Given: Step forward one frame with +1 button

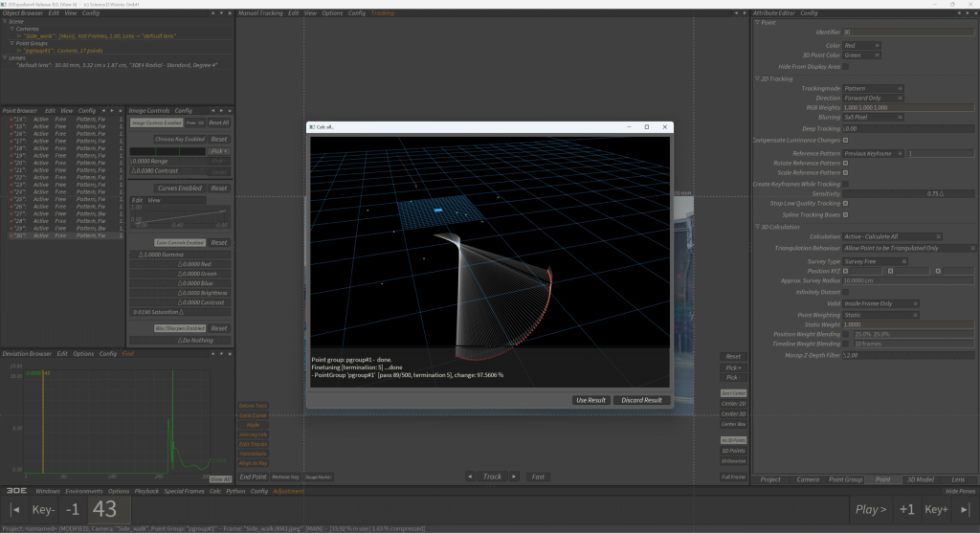Looking at the screenshot, I should coord(906,509).
